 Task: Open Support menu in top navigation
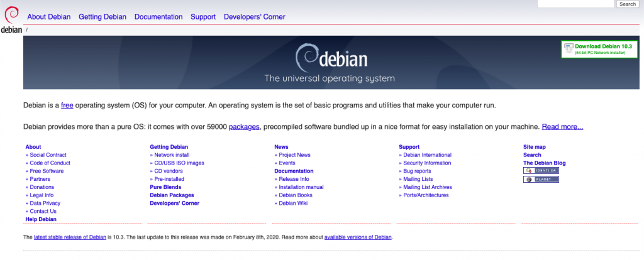point(203,17)
